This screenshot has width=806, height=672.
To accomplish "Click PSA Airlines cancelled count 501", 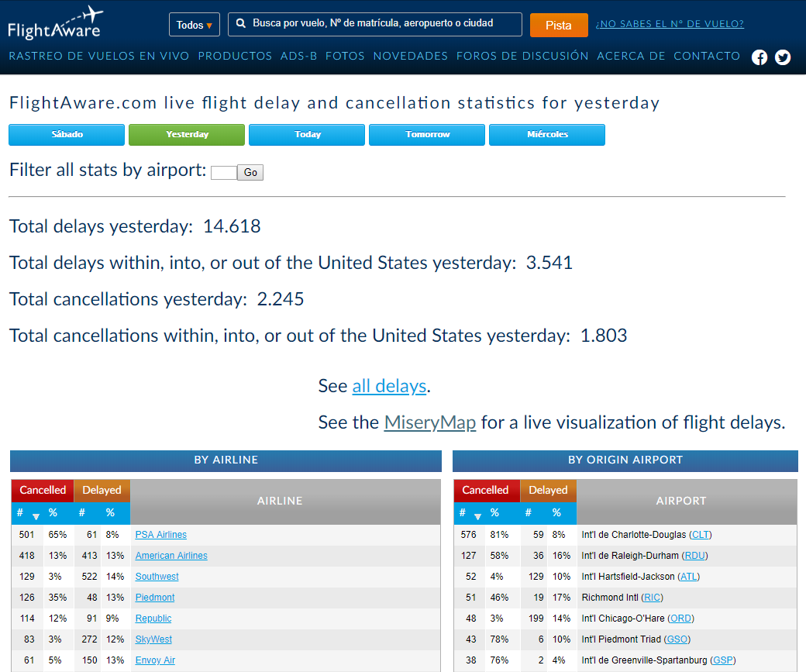I will point(26,535).
